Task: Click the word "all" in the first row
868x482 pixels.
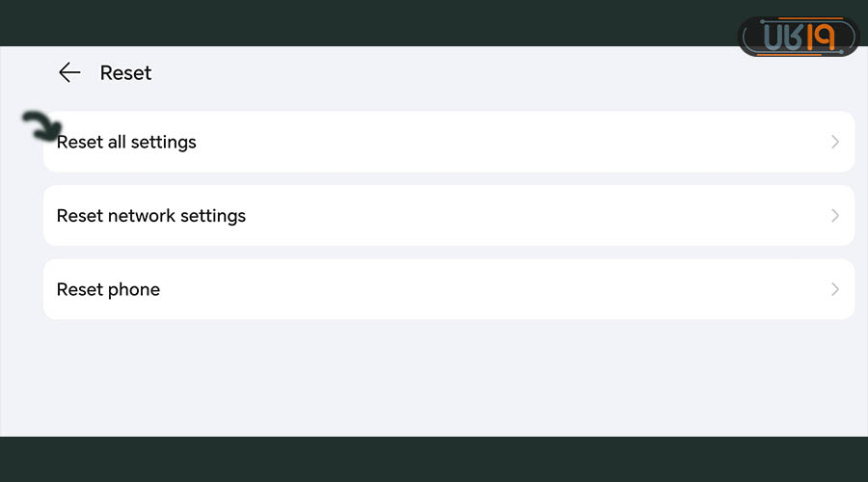Action: pyautogui.click(x=117, y=142)
